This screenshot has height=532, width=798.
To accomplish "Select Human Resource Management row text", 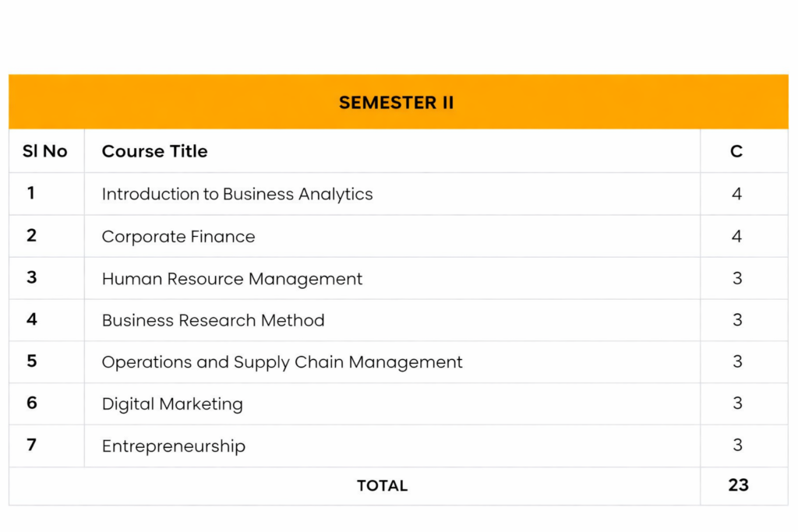I will tap(231, 279).
